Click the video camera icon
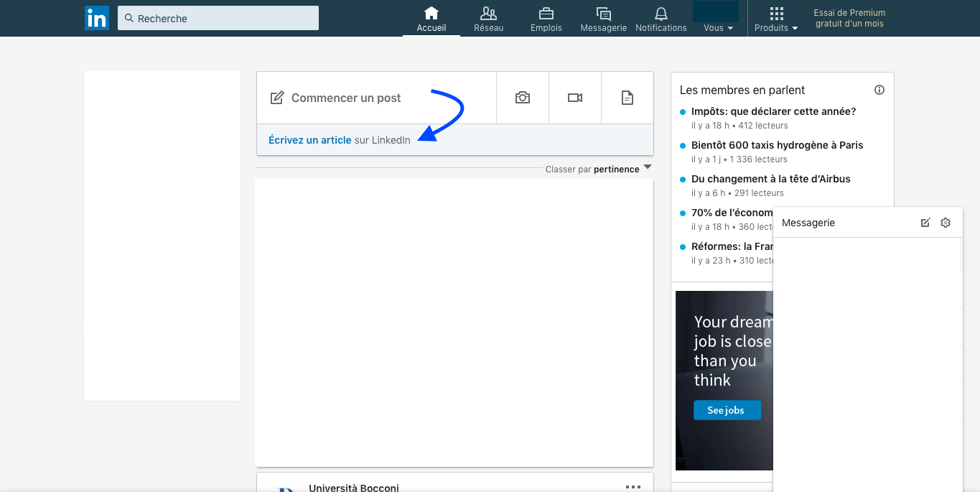This screenshot has height=492, width=980. (x=575, y=98)
